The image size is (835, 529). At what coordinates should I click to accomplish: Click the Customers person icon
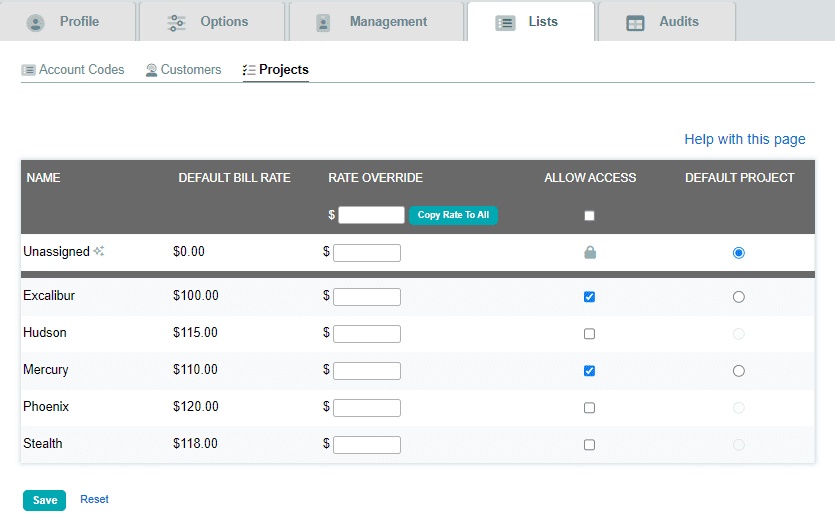(151, 70)
